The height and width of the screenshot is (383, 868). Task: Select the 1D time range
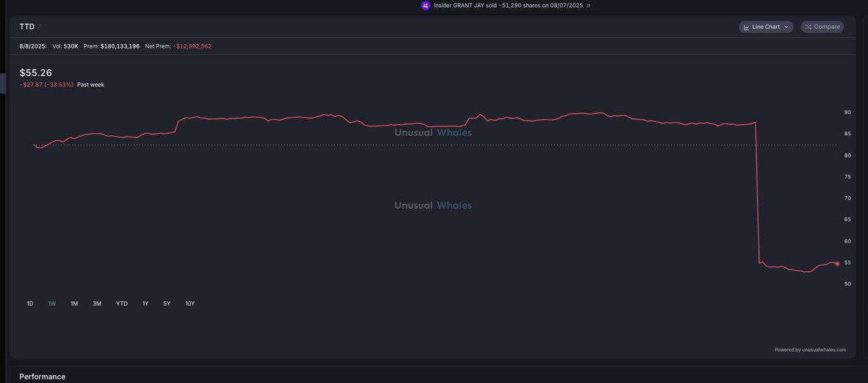pos(30,304)
